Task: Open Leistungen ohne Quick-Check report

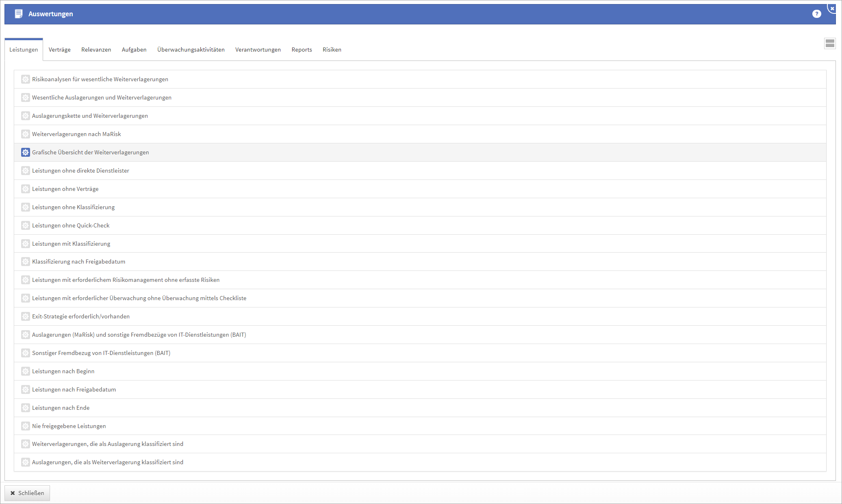Action: 71,225
